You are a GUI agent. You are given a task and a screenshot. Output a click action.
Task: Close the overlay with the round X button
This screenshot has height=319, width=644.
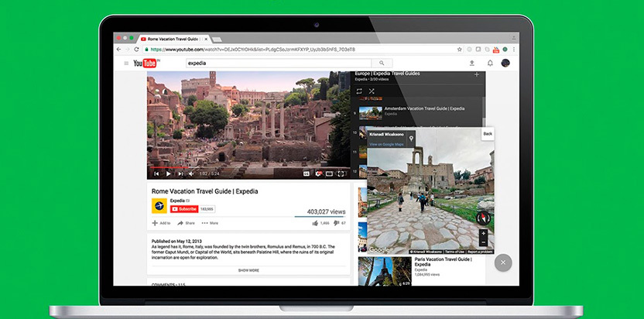click(x=503, y=262)
